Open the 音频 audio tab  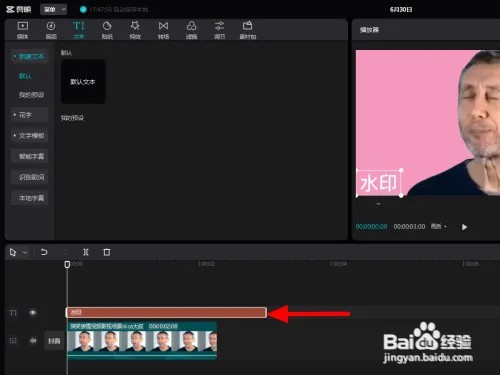point(51,30)
